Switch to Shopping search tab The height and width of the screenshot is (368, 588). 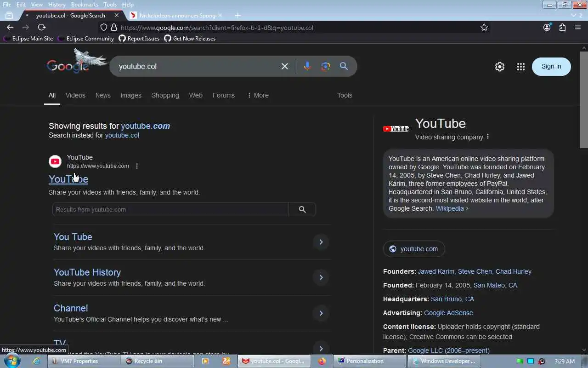coord(165,95)
